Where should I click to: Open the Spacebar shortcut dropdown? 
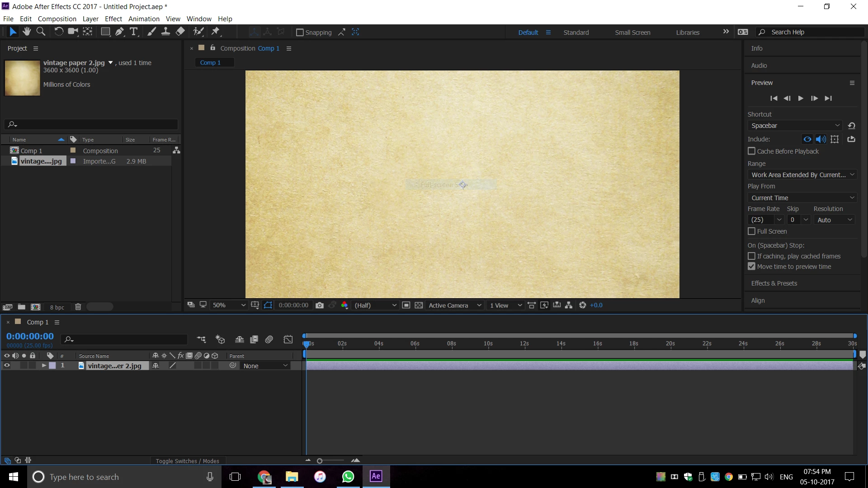pyautogui.click(x=795, y=126)
